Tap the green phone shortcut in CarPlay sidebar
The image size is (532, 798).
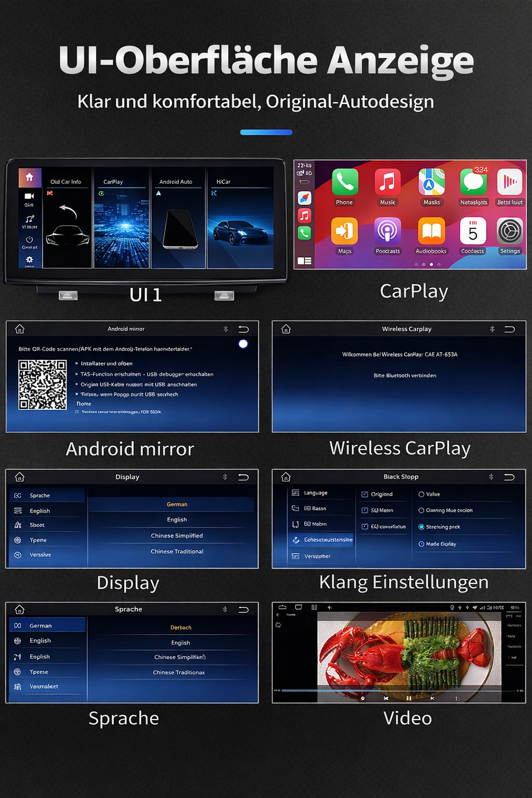304,233
